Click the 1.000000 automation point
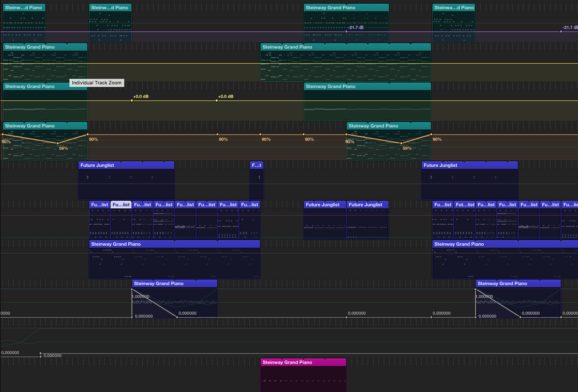This screenshot has height=392, width=578. pyautogui.click(x=132, y=289)
